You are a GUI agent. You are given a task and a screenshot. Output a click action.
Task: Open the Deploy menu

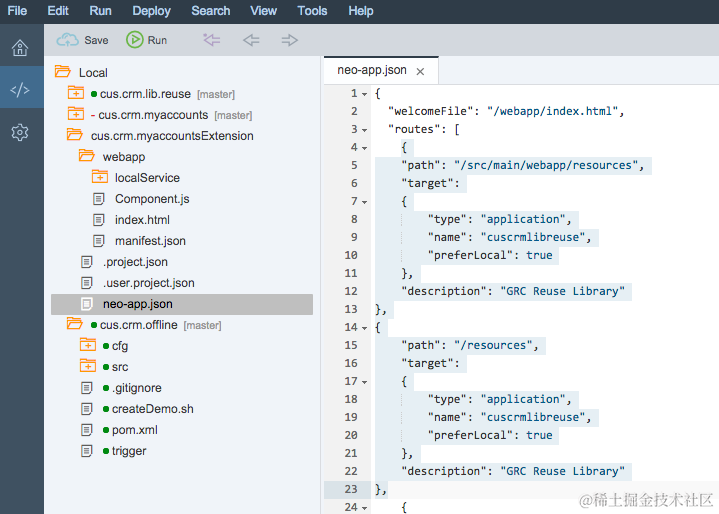(151, 11)
